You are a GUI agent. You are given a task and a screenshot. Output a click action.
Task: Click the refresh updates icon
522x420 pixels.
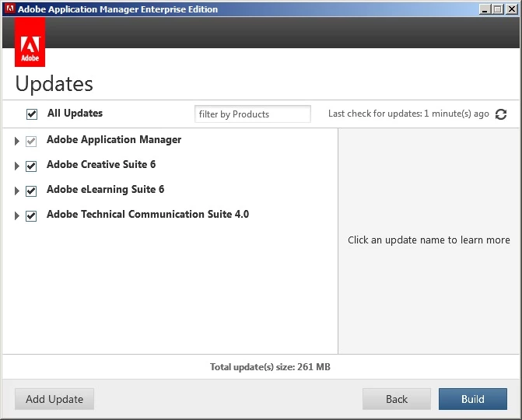coord(501,114)
